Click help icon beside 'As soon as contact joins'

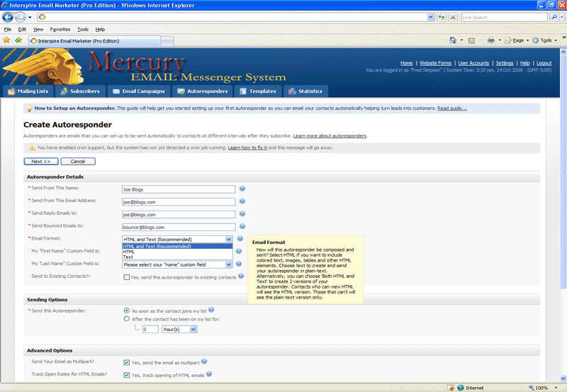coord(211,310)
